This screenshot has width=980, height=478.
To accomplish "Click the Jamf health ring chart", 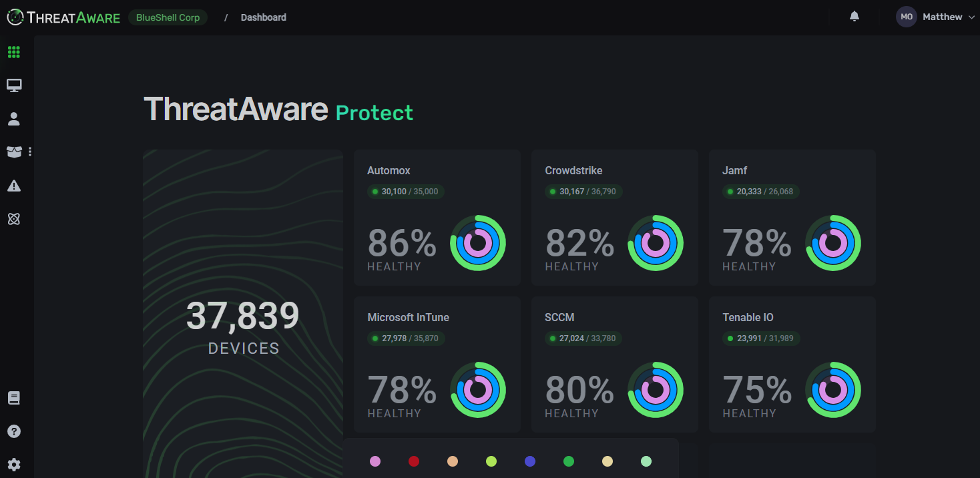I will (x=833, y=243).
